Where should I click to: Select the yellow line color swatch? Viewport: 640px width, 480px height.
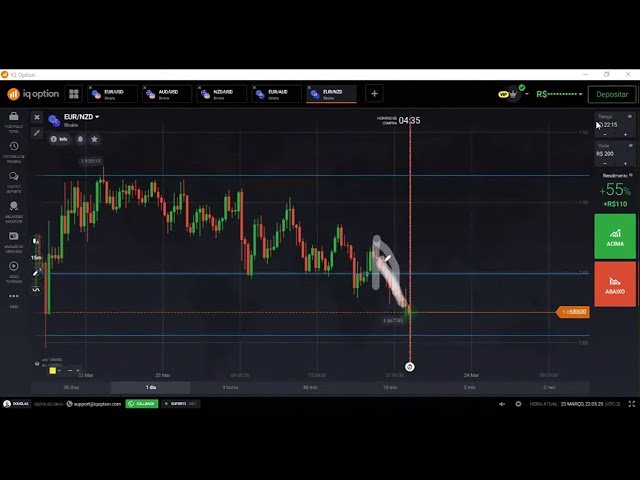point(53,371)
